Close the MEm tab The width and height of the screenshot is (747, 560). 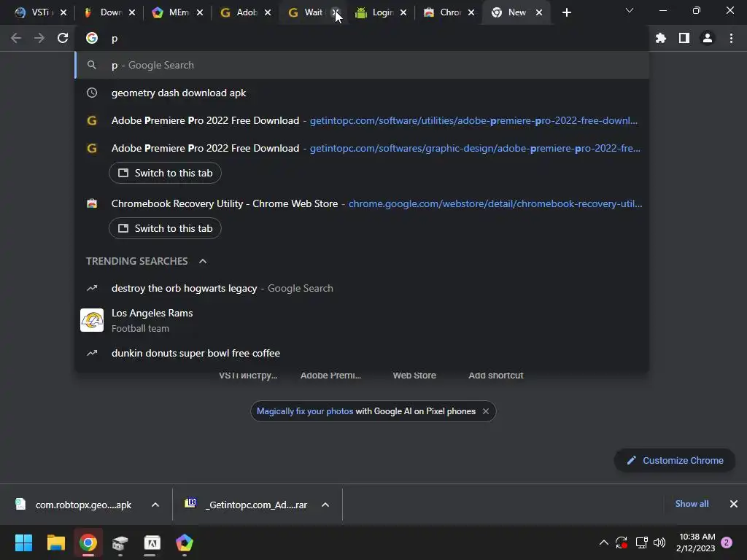point(200,13)
